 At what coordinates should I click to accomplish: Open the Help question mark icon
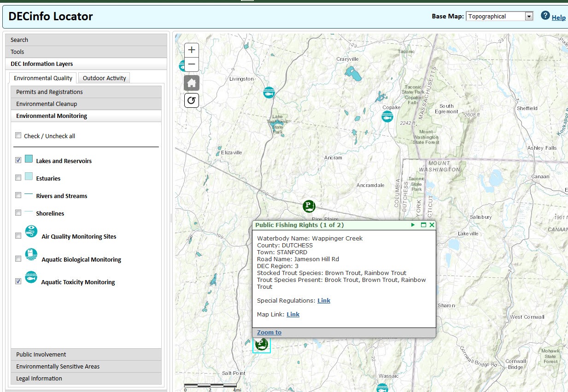point(545,16)
